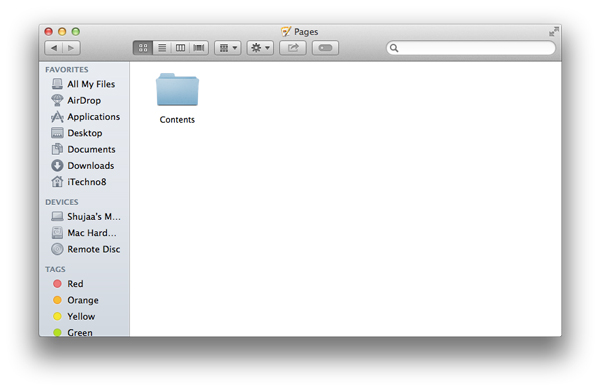
Task: Click inside the Finder search field
Action: (x=471, y=48)
